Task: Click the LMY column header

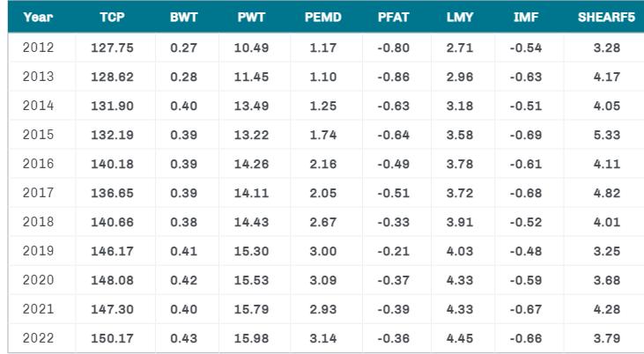Action: (x=460, y=17)
